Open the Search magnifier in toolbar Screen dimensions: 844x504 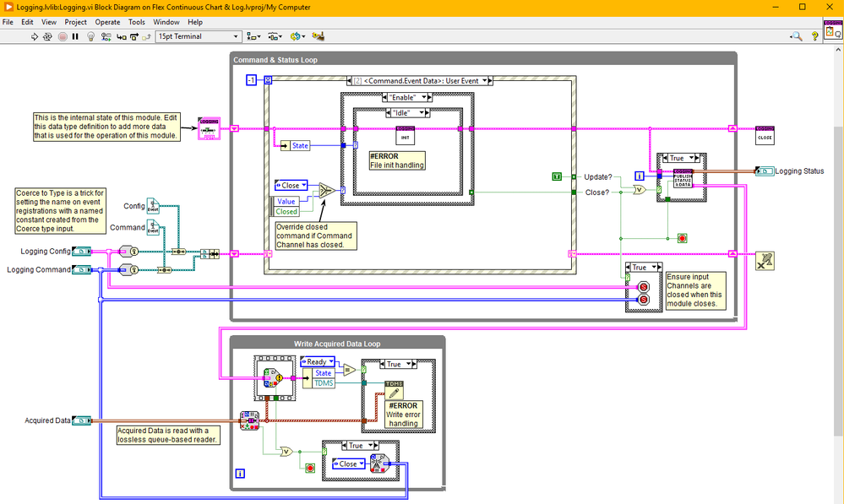point(796,36)
